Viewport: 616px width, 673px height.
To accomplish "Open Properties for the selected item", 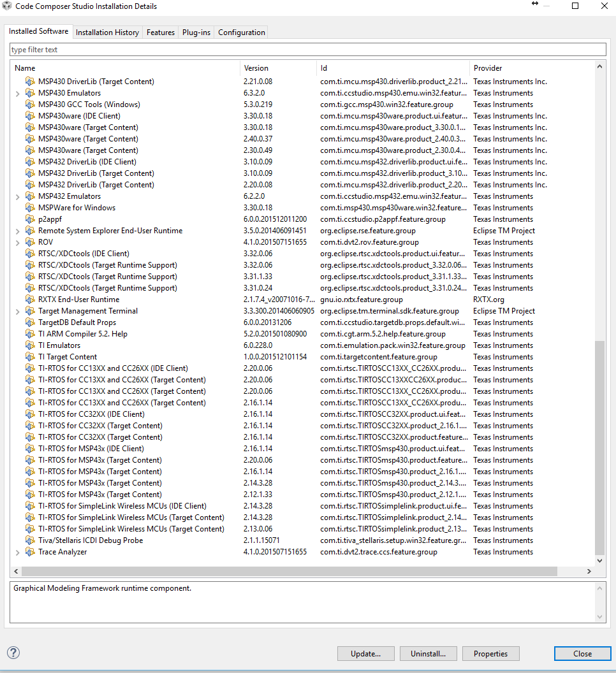I will click(490, 654).
